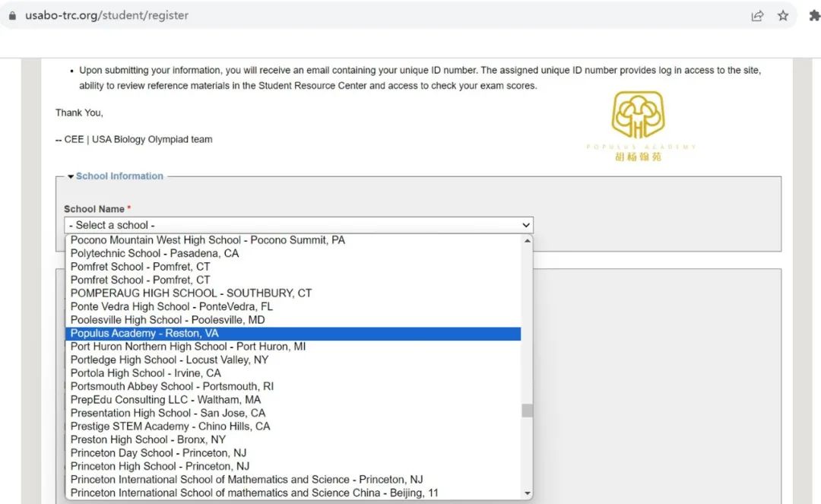This screenshot has height=504, width=821.
Task: Choose Prestige STEM Academy - Chino Hills
Action: (x=293, y=426)
